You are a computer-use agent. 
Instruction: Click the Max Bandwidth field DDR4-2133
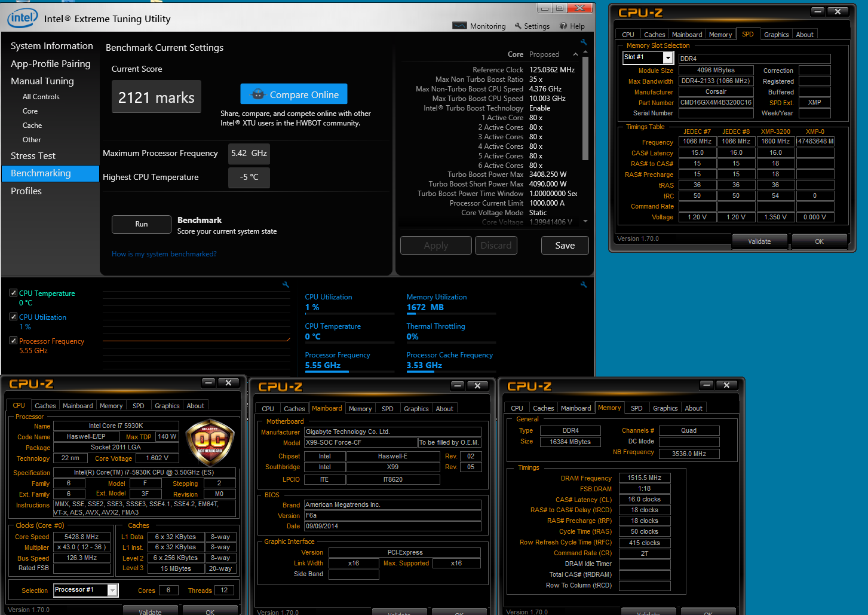point(716,81)
